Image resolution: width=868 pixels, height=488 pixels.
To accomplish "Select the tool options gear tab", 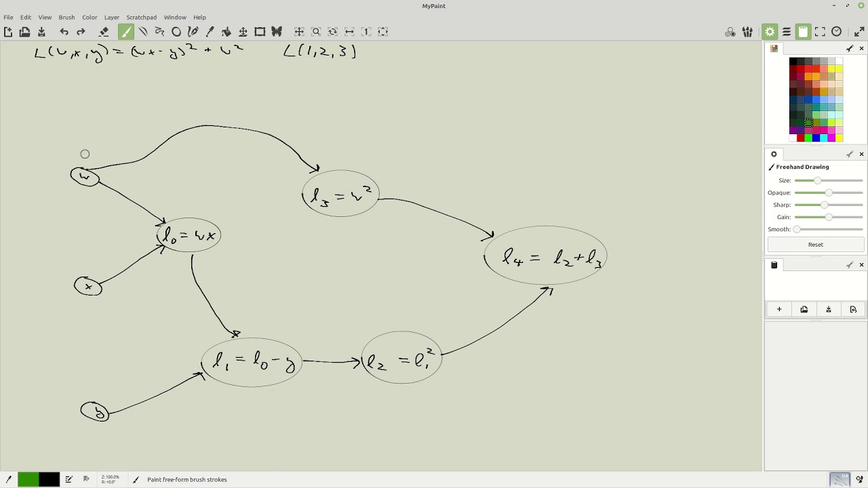I will pos(774,155).
